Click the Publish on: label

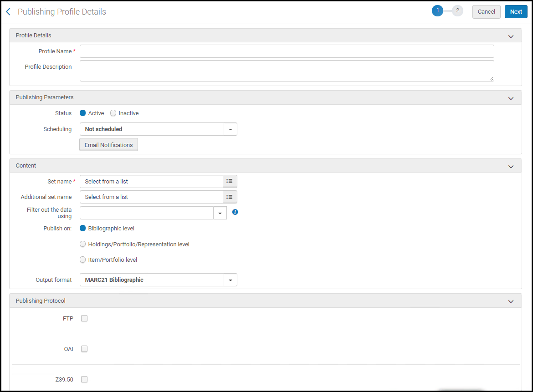[57, 228]
